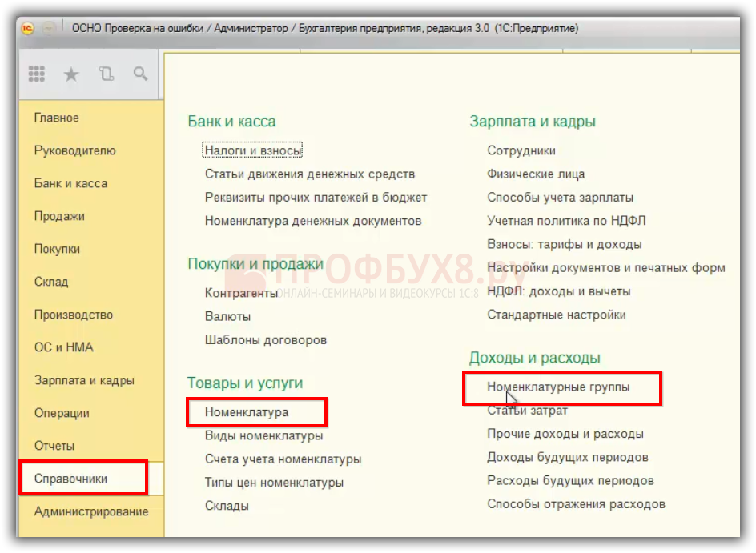Switch to the Главное section
756x553 pixels.
click(56, 118)
